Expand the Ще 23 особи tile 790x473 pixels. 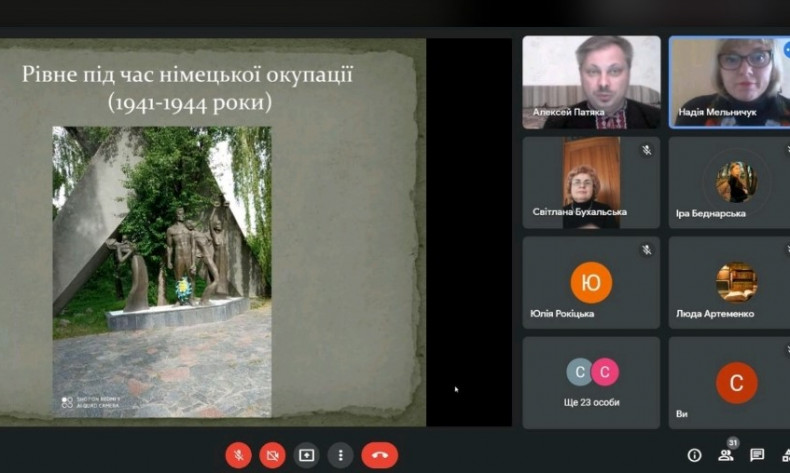[x=591, y=383]
